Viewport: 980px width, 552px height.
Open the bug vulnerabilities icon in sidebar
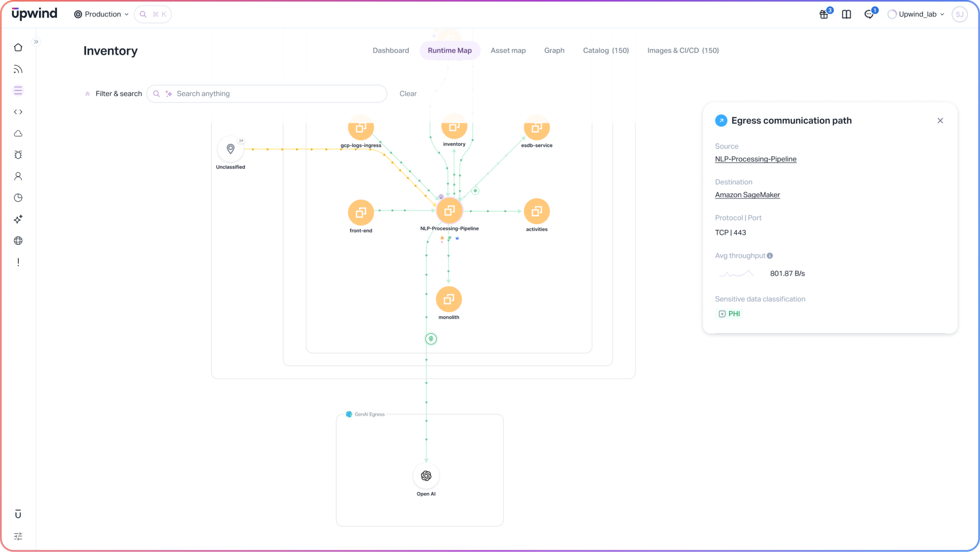tap(18, 155)
